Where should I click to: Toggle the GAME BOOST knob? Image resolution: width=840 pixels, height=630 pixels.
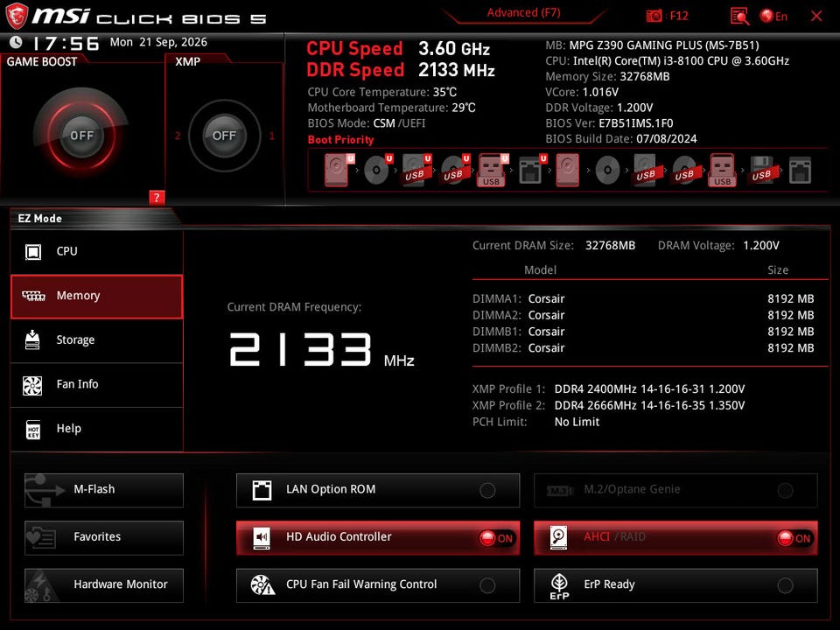tap(81, 136)
